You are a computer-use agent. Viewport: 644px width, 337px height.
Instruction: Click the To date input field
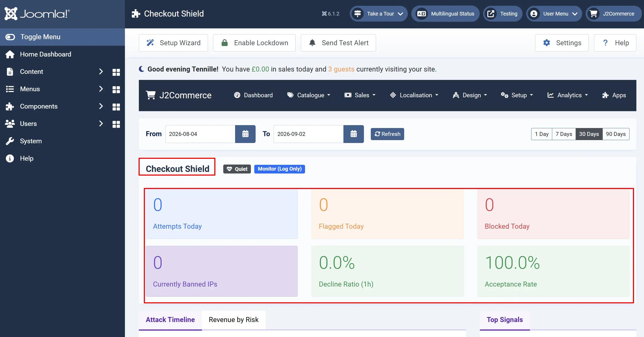click(308, 134)
